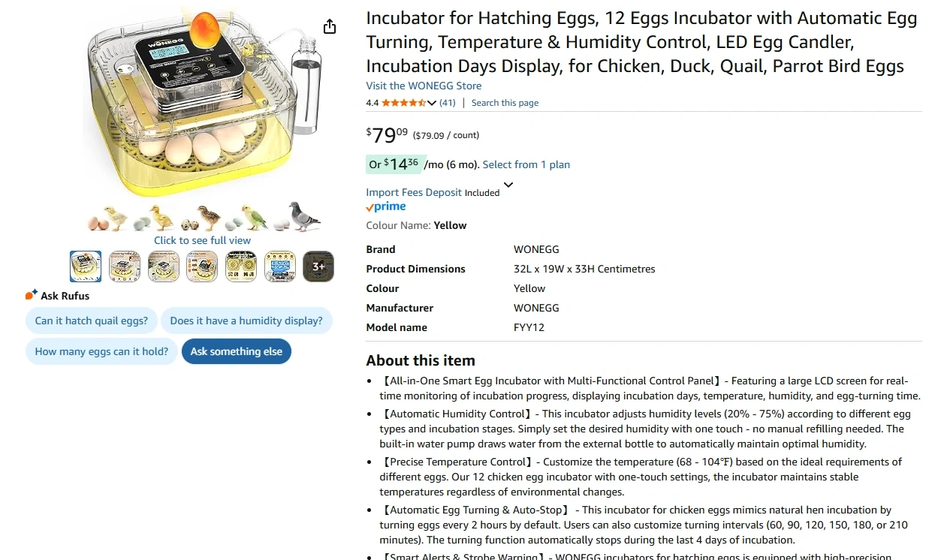Click the share icon above the product image

(x=330, y=27)
